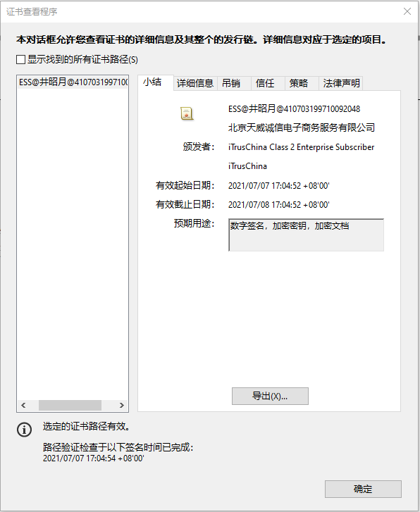This screenshot has width=420, height=512.
Task: Select the 策略 tab
Action: (299, 83)
